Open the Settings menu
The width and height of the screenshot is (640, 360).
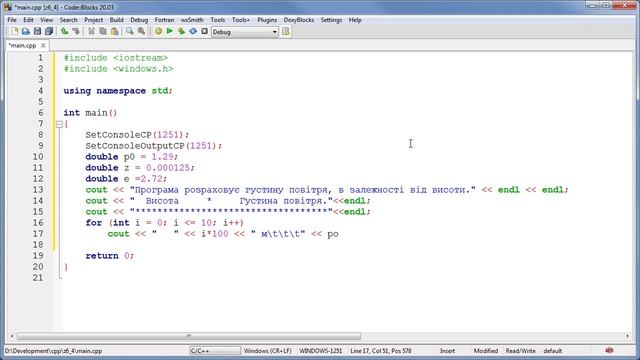coord(331,20)
